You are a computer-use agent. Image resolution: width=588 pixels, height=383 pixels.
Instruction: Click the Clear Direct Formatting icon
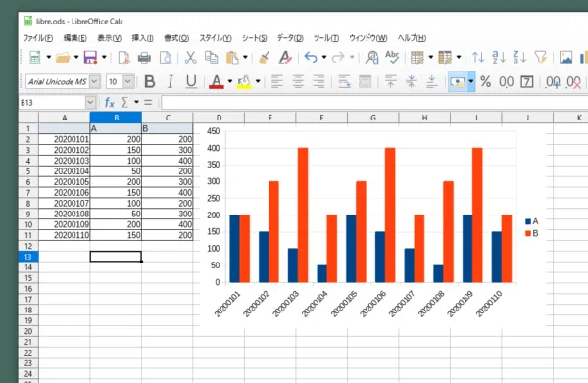pyautogui.click(x=285, y=58)
